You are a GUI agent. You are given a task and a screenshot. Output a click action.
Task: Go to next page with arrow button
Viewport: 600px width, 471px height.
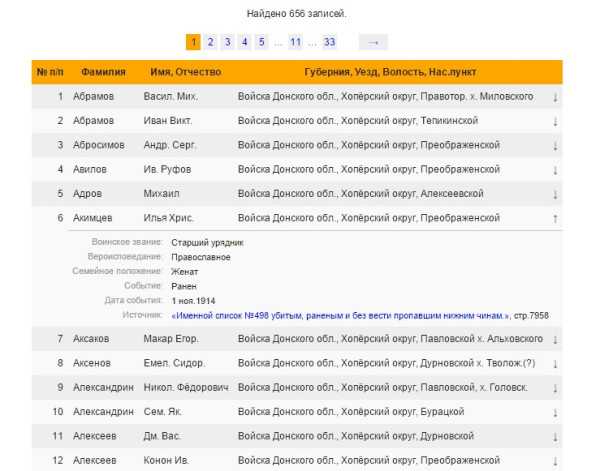(373, 42)
